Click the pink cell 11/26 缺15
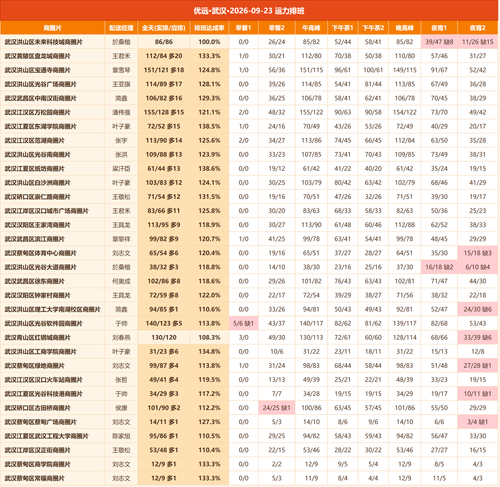 (478, 42)
